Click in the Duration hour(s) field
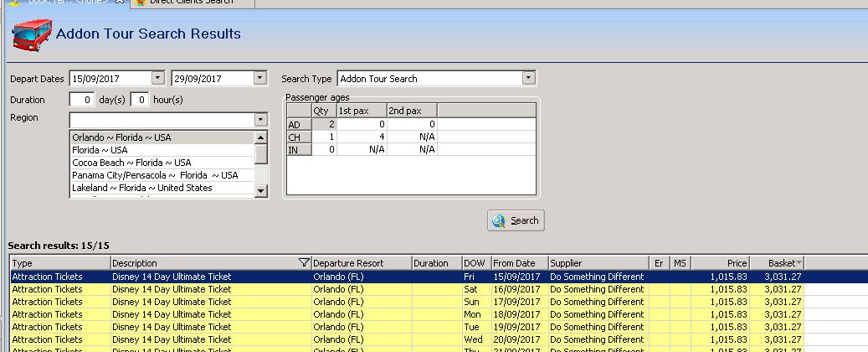 [140, 100]
